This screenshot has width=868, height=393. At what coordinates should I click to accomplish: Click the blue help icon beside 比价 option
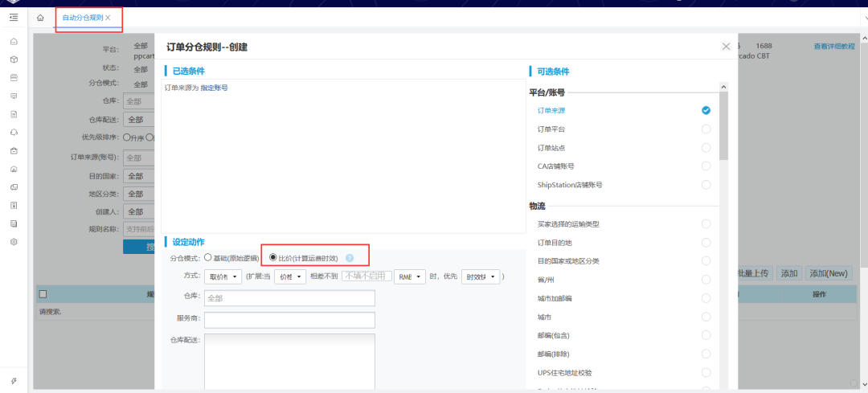point(350,258)
